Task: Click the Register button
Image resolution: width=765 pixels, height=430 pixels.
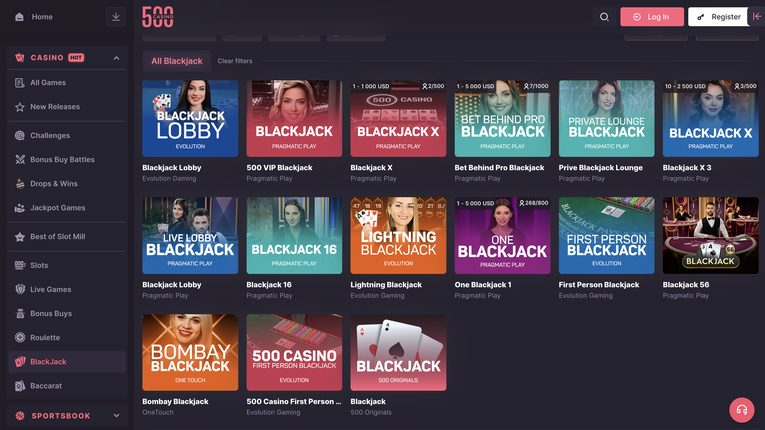Action: coord(718,17)
